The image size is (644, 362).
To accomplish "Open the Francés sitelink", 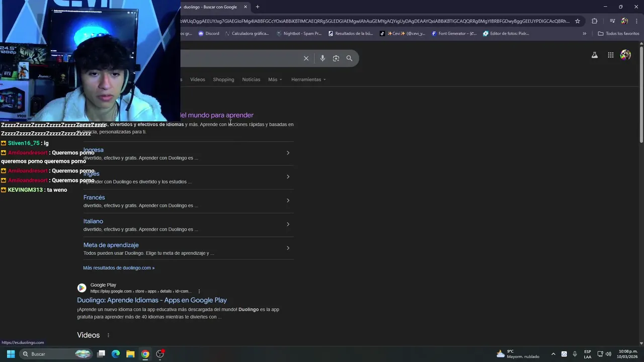I will [94, 198].
